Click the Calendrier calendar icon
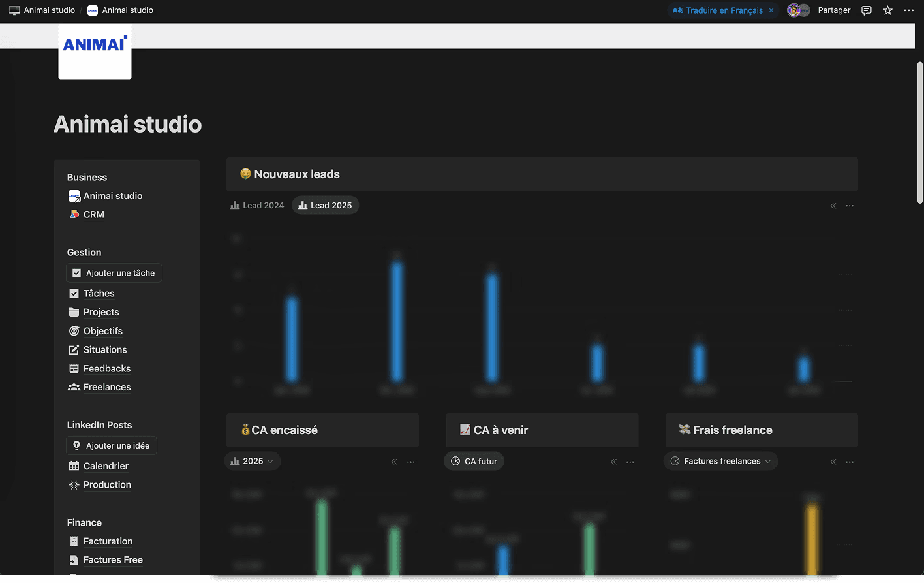Viewport: 924px width, 583px height. pos(74,466)
